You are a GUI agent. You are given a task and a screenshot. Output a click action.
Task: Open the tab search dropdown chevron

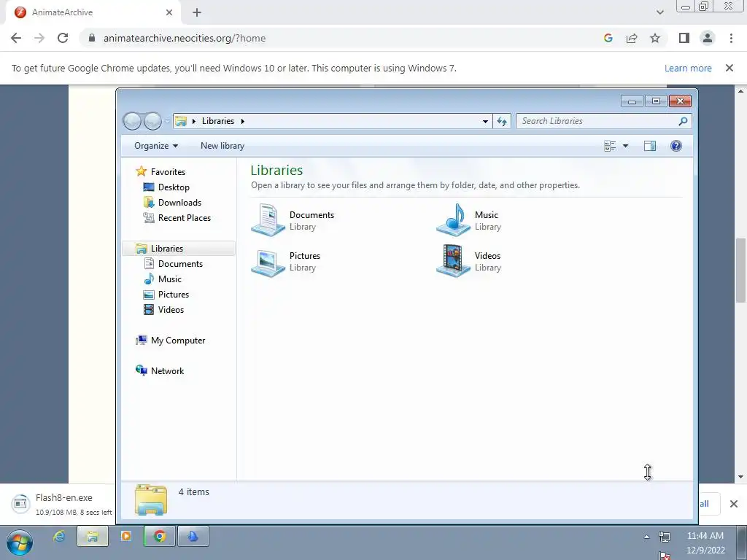(x=659, y=12)
